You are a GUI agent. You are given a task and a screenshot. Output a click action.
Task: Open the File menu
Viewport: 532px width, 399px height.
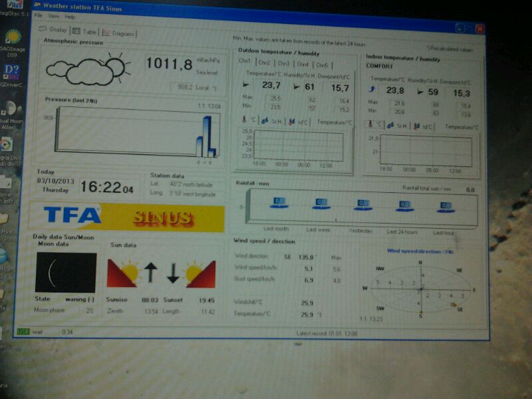[38, 15]
